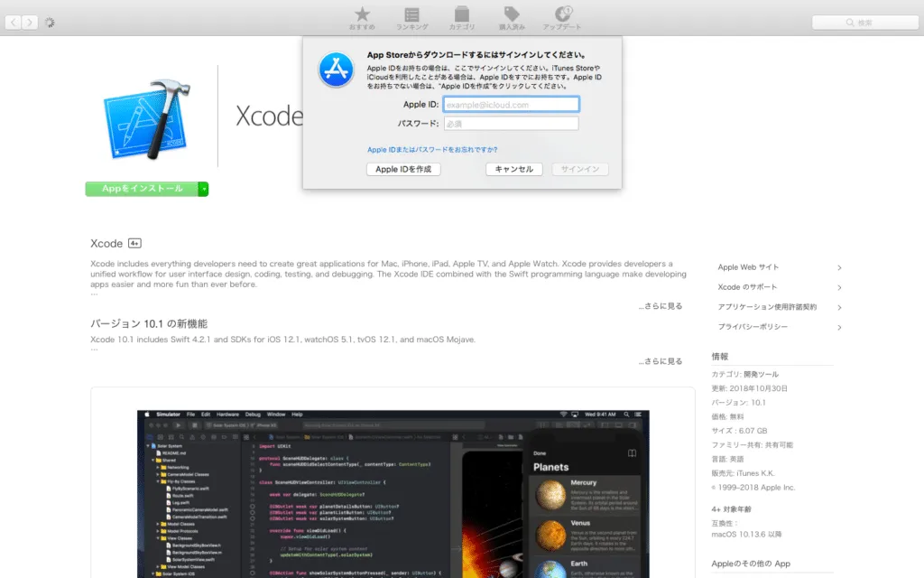Open the ランキング rankings tab

click(411, 18)
